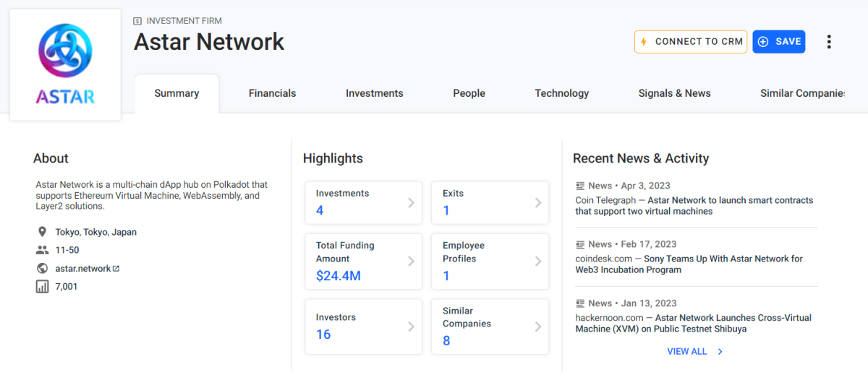The width and height of the screenshot is (868, 380).
Task: Click the Investors count 16
Action: 323,334
